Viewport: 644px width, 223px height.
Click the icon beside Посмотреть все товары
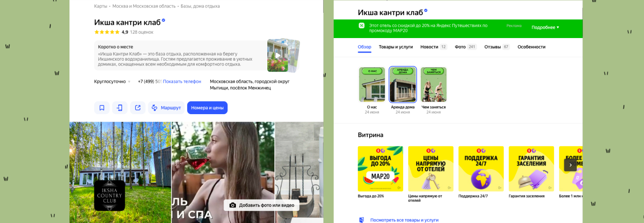click(x=362, y=220)
